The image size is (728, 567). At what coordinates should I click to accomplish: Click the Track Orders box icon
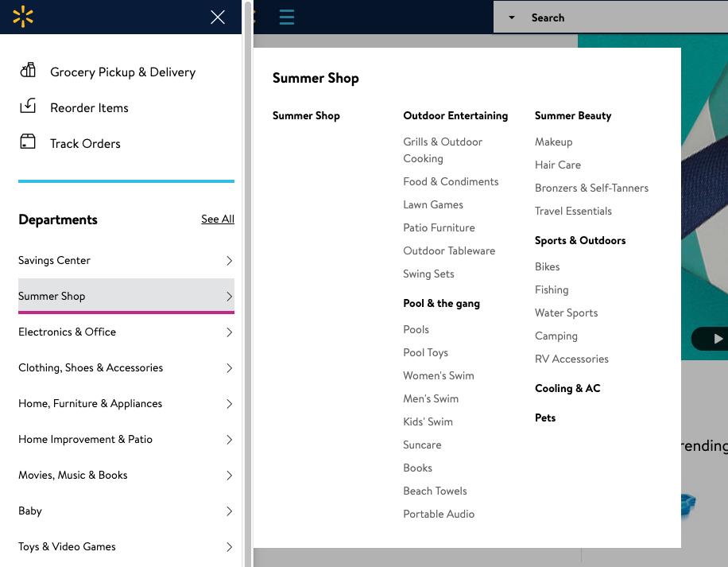(x=28, y=142)
